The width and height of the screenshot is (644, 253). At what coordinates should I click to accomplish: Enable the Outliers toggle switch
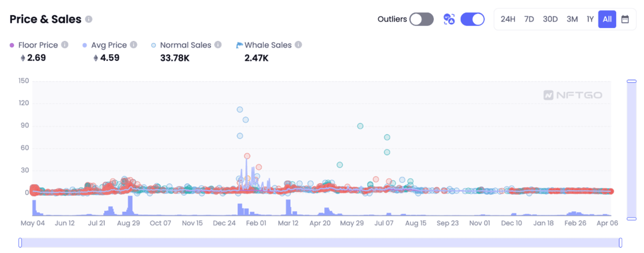click(x=421, y=19)
